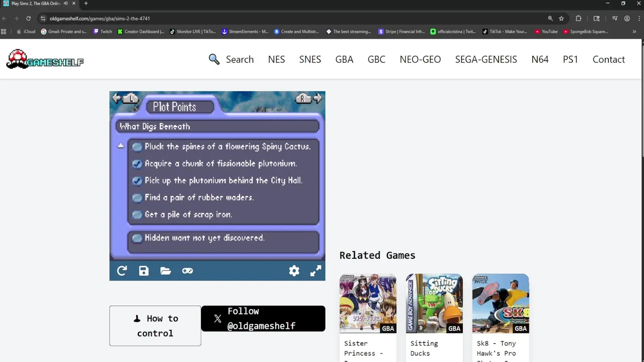Screen dimensions: 644x362
Task: Open the Contact page link
Action: (609, 59)
